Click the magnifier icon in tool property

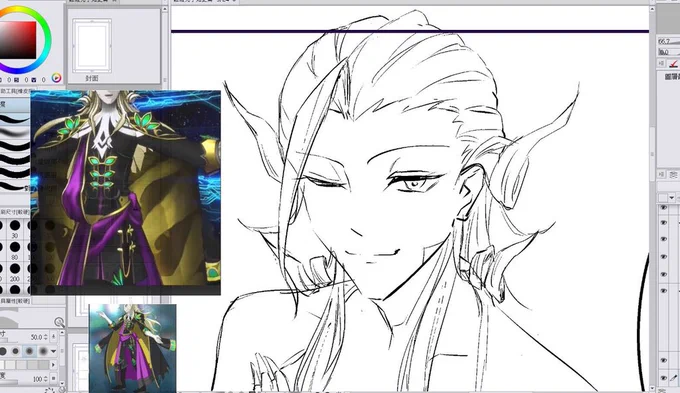click(59, 322)
